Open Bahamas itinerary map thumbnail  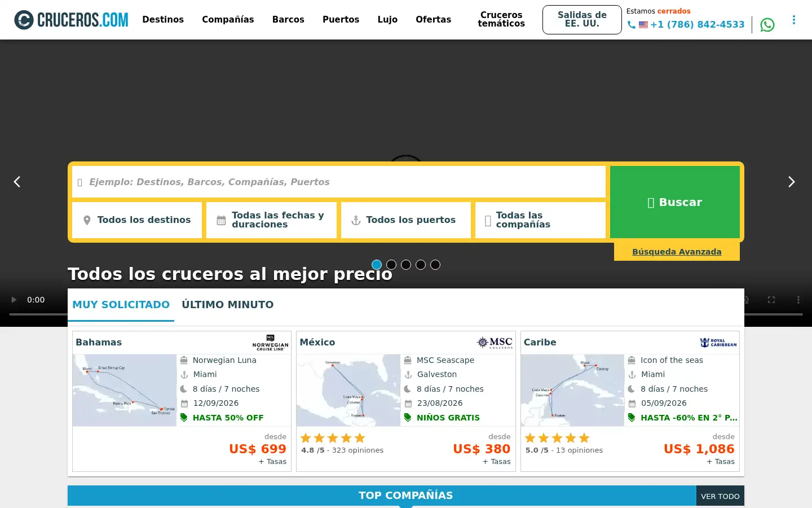125,390
